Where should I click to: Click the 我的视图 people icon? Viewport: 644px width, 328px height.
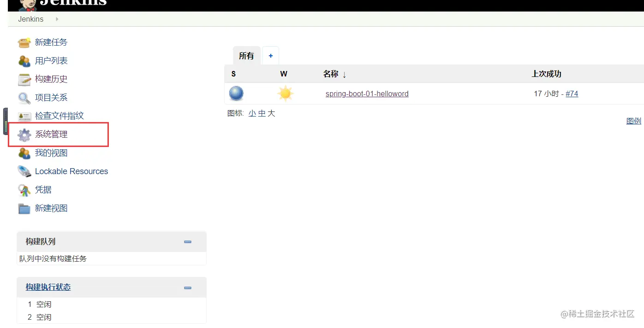(24, 153)
